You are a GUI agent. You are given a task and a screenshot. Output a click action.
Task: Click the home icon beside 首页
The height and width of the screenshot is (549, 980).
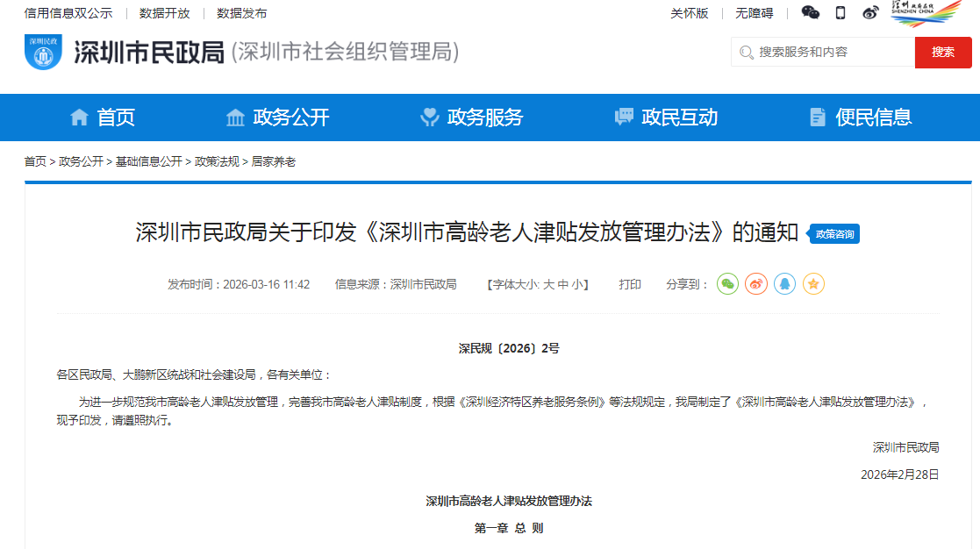point(79,117)
